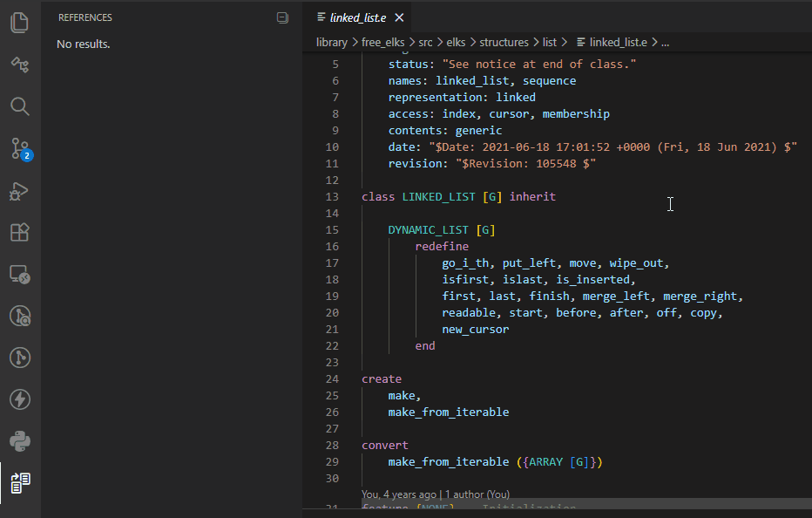Viewport: 812px width, 518px height.
Task: Open the Remote Explorer view
Action: coord(20,275)
